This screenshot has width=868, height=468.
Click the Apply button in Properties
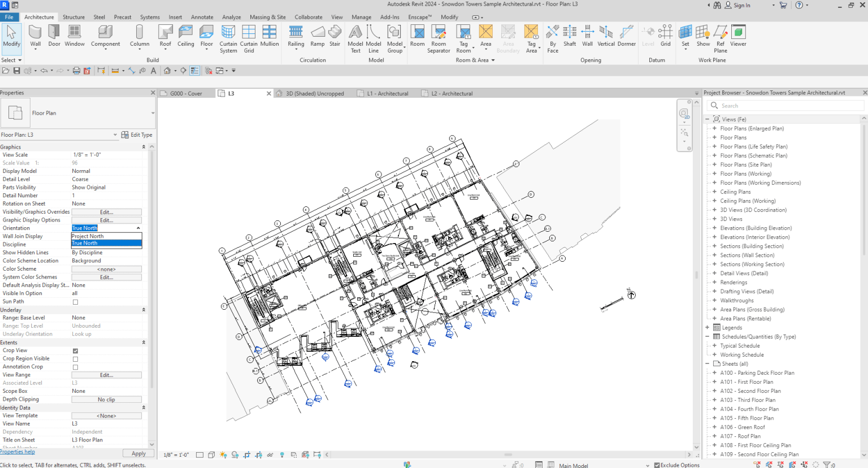(x=138, y=453)
